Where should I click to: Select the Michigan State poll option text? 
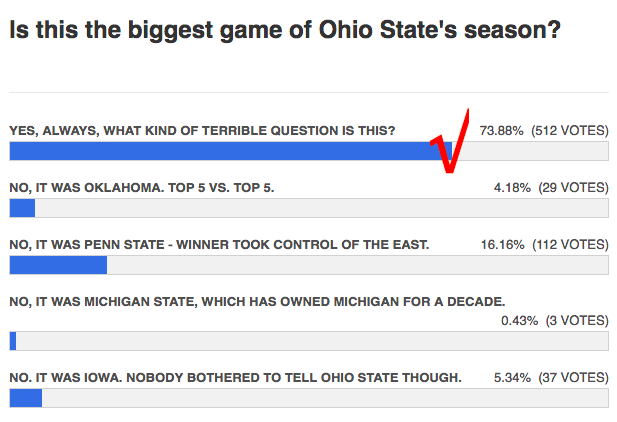click(x=257, y=302)
